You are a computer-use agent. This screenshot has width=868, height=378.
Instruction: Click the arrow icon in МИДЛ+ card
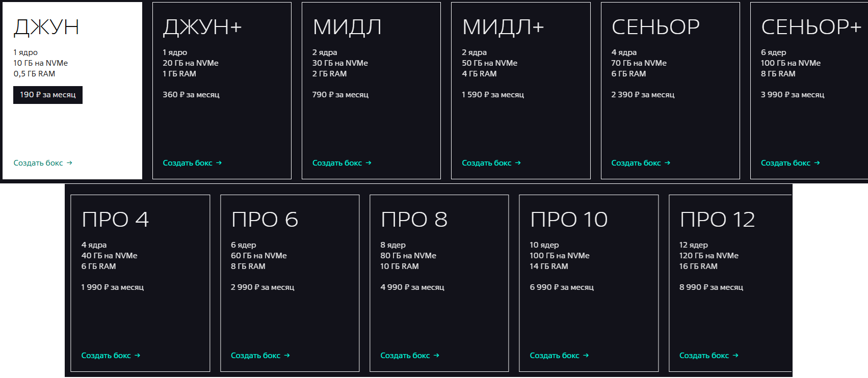click(x=518, y=163)
